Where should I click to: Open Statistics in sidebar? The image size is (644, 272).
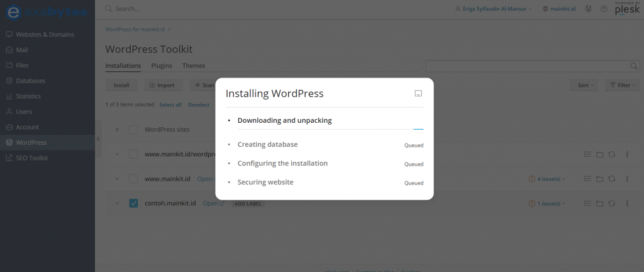[x=47, y=96]
